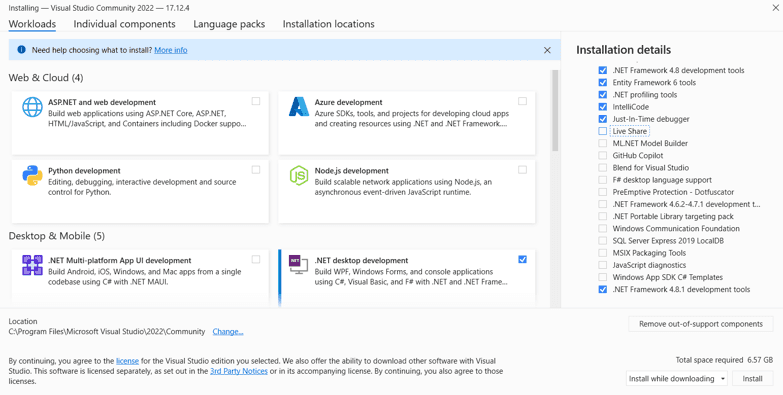Enable .NET Portable Library targeting pack
This screenshot has width=783, height=395.
(603, 216)
